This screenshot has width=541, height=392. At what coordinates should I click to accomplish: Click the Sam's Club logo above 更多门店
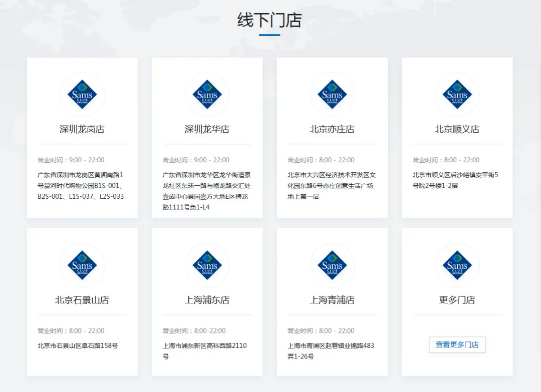pos(457,265)
